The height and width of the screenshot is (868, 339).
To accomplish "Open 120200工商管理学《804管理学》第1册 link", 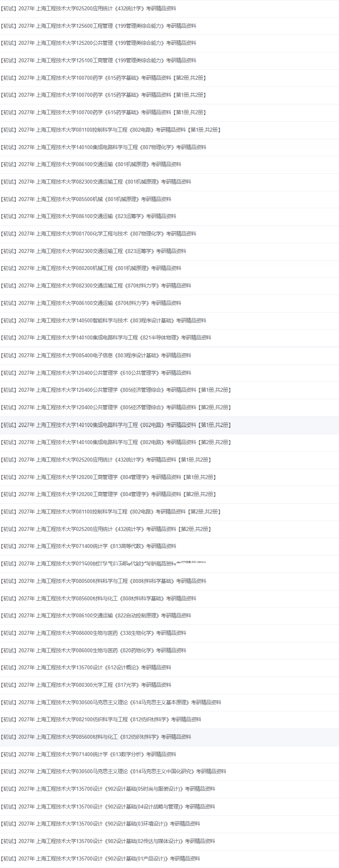I will [108, 477].
